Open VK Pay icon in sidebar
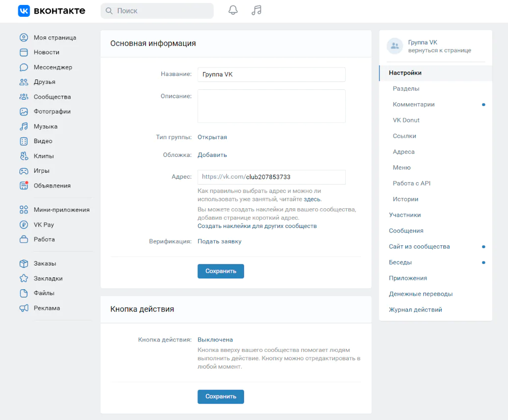The image size is (508, 420). [x=24, y=225]
